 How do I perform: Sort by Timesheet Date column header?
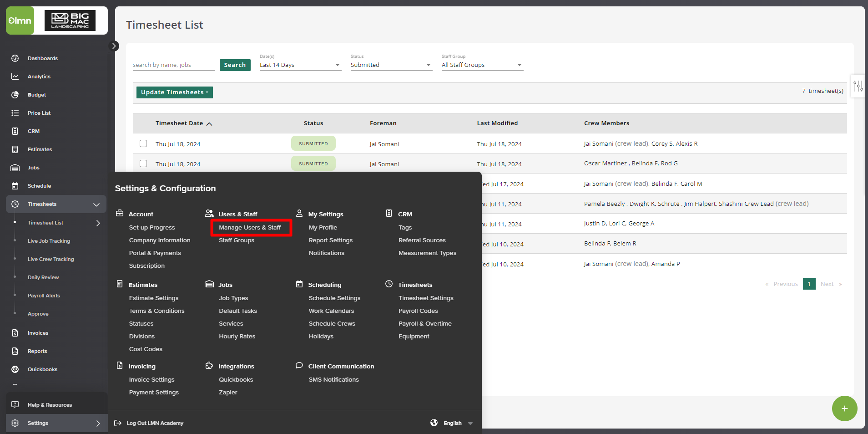[x=184, y=123]
